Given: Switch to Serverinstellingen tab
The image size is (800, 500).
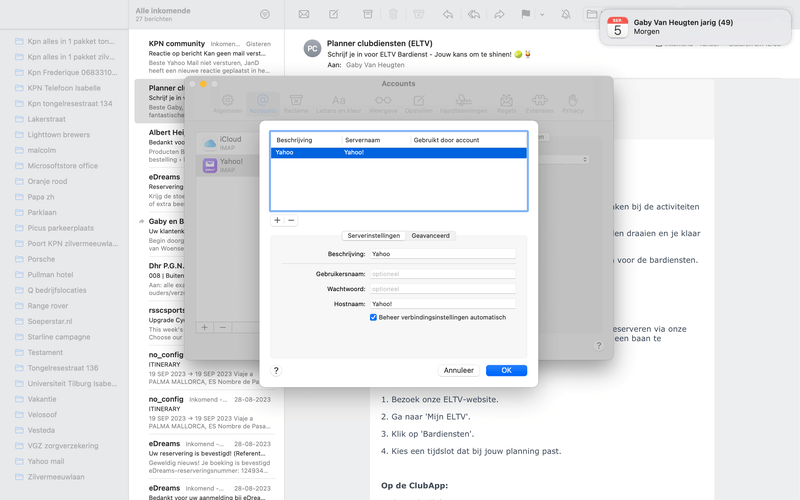Looking at the screenshot, I should [x=373, y=236].
